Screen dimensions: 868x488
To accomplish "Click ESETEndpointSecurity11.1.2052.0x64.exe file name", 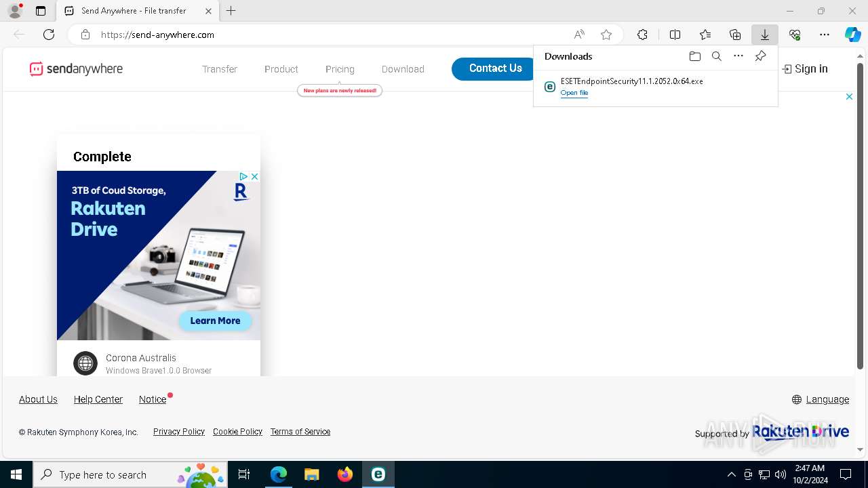I will (632, 81).
